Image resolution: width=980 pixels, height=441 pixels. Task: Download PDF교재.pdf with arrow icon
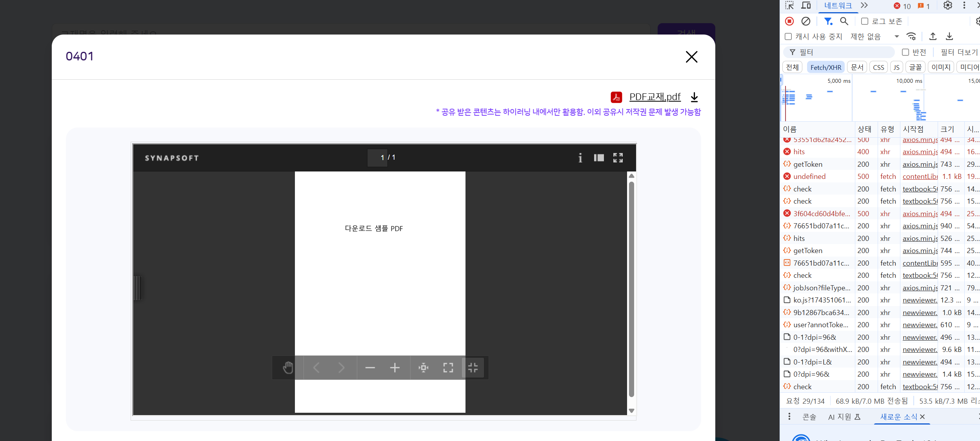click(695, 97)
